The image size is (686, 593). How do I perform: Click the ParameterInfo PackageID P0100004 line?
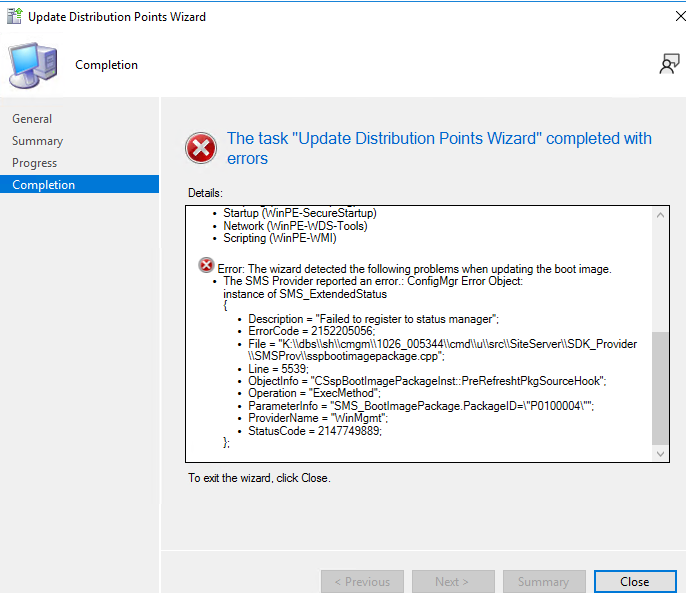coord(421,406)
